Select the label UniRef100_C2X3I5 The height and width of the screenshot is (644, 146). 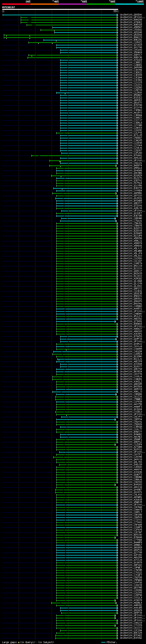(131, 82)
